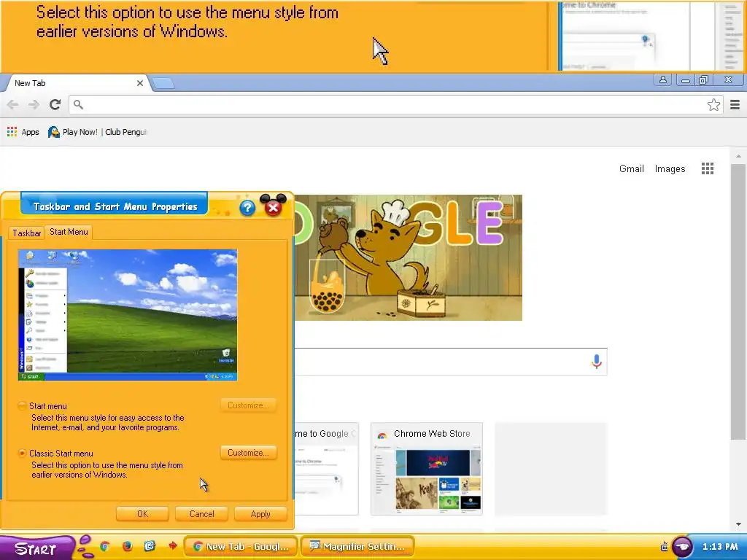The width and height of the screenshot is (747, 560).
Task: Click the purple tray icon beside the clock
Action: tap(682, 547)
